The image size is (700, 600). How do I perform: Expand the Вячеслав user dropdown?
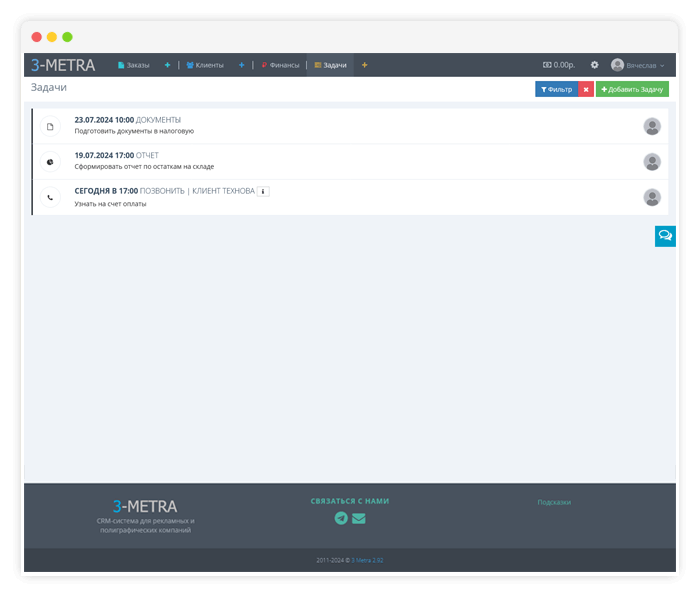pyautogui.click(x=645, y=66)
